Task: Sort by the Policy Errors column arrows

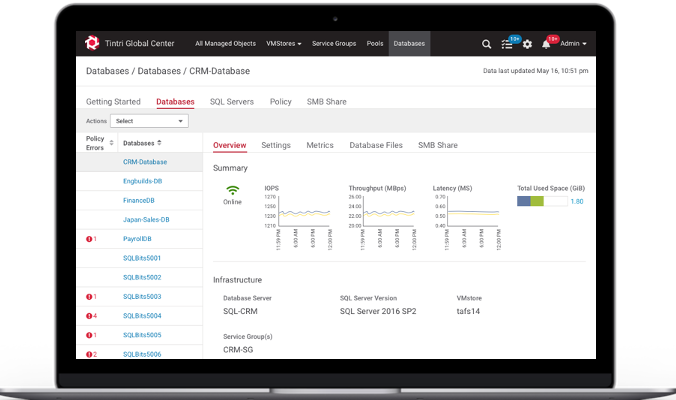Action: click(x=111, y=143)
